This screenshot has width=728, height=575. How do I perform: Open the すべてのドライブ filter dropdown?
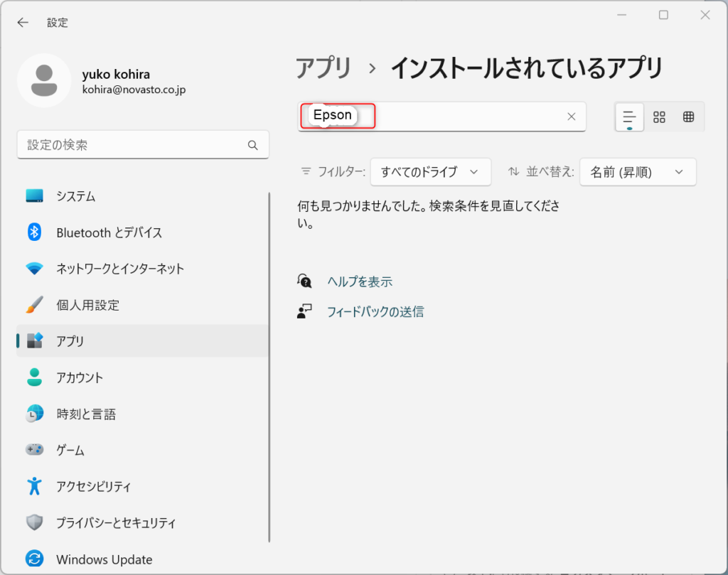point(430,172)
